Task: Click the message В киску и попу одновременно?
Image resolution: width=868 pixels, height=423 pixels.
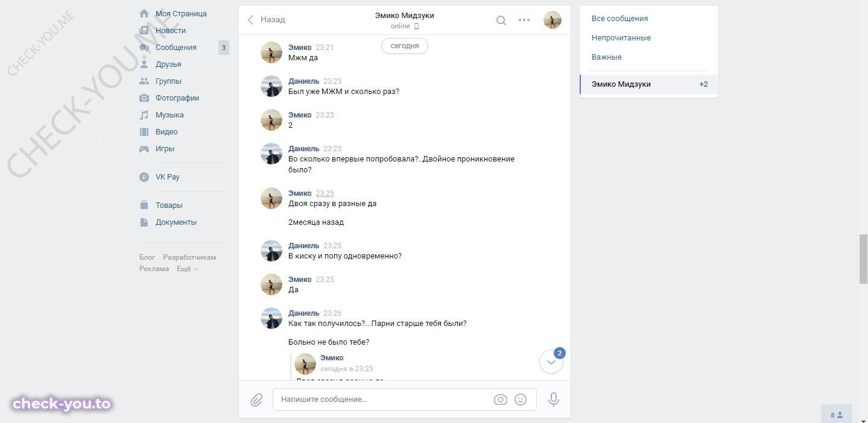Action: 345,255
